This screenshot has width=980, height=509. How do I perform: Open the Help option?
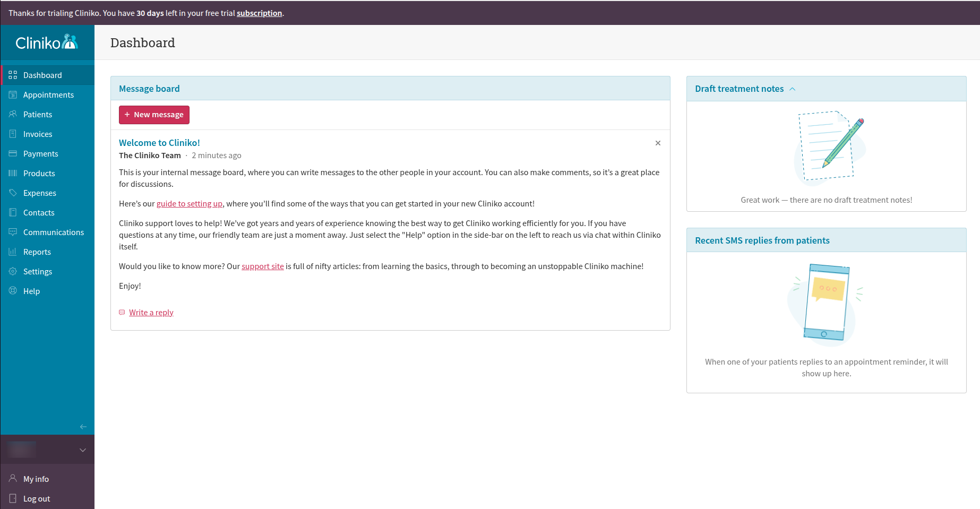point(48,291)
